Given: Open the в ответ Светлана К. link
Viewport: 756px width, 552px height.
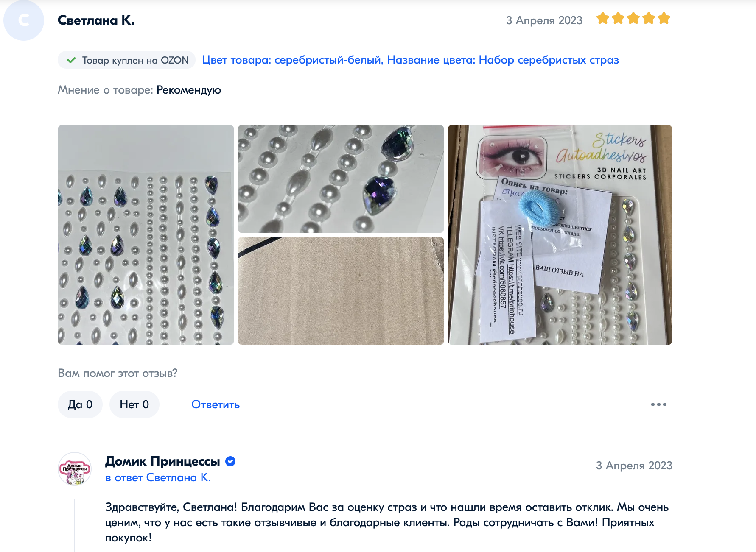Looking at the screenshot, I should [158, 478].
